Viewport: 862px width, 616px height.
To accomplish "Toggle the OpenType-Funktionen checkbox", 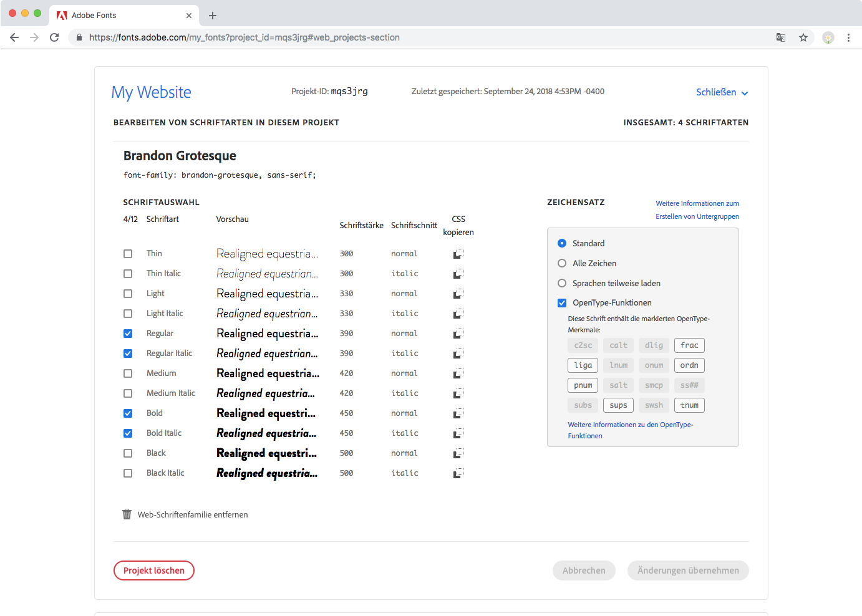I will pos(562,303).
